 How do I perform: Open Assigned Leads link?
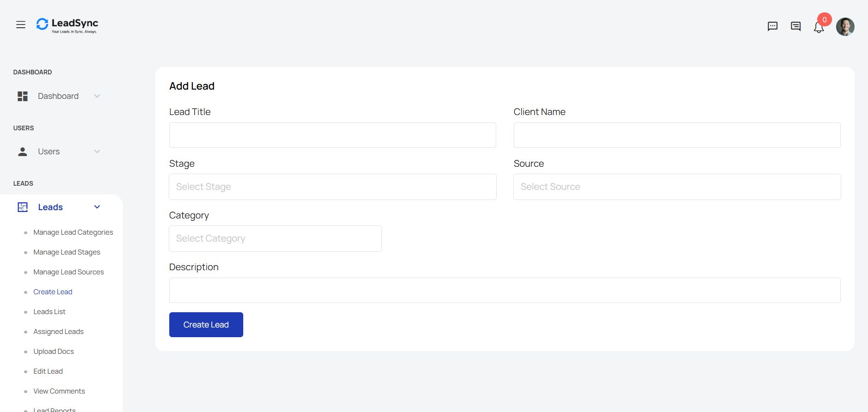click(58, 332)
